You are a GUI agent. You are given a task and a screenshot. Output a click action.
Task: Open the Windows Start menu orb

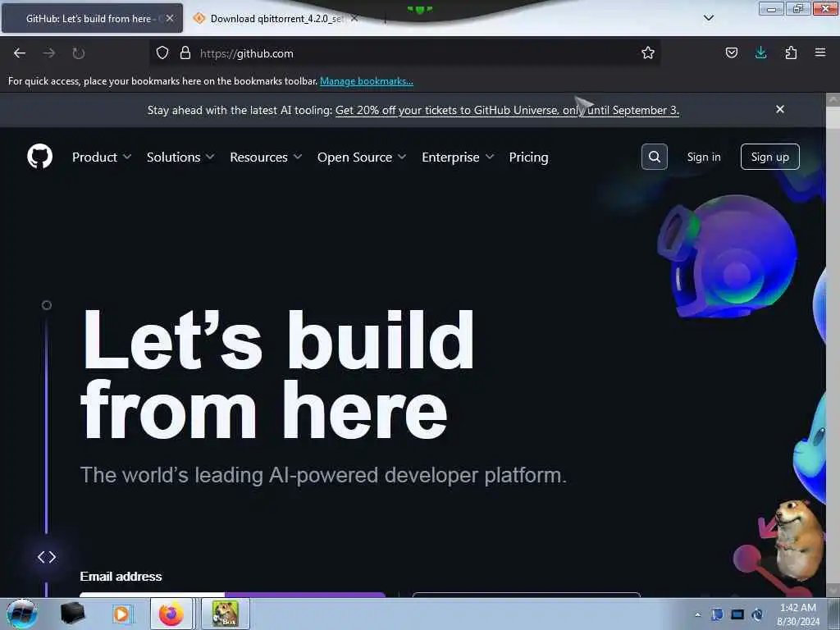22,614
